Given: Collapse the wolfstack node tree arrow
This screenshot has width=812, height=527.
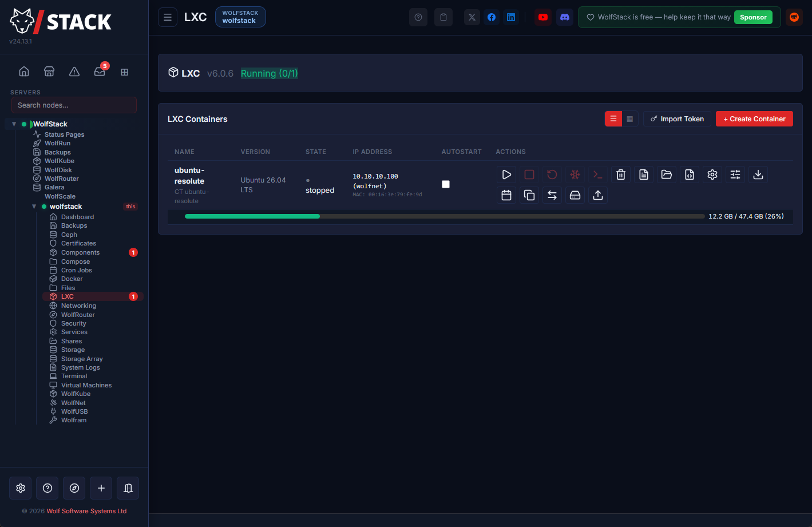Looking at the screenshot, I should (x=34, y=207).
